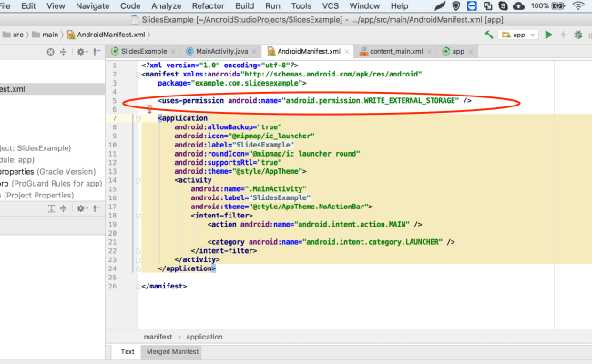
Task: Select the ProGuard Rules for app row
Action: (x=53, y=183)
